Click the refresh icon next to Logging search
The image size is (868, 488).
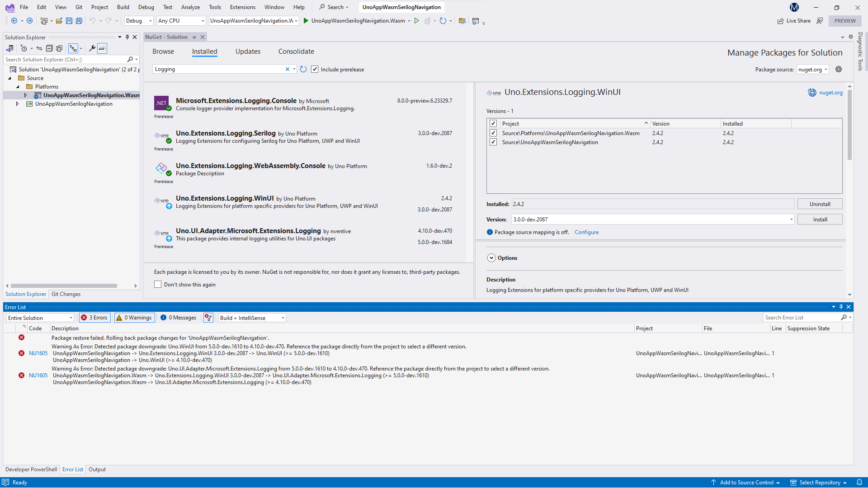(303, 69)
